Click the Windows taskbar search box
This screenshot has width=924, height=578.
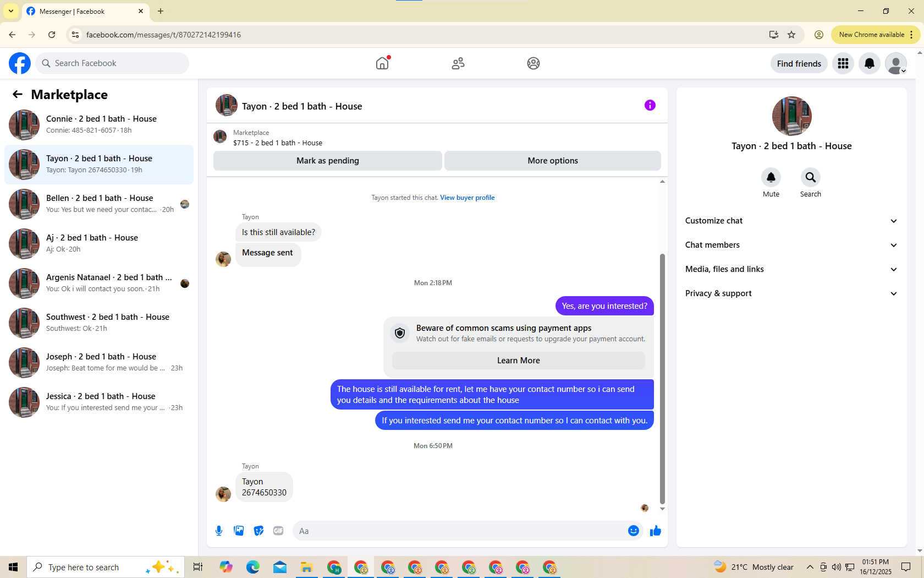coord(106,567)
